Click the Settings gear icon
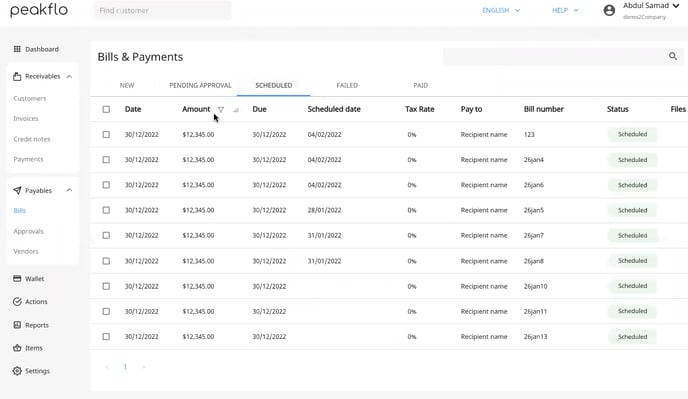This screenshot has width=688, height=399. point(17,371)
